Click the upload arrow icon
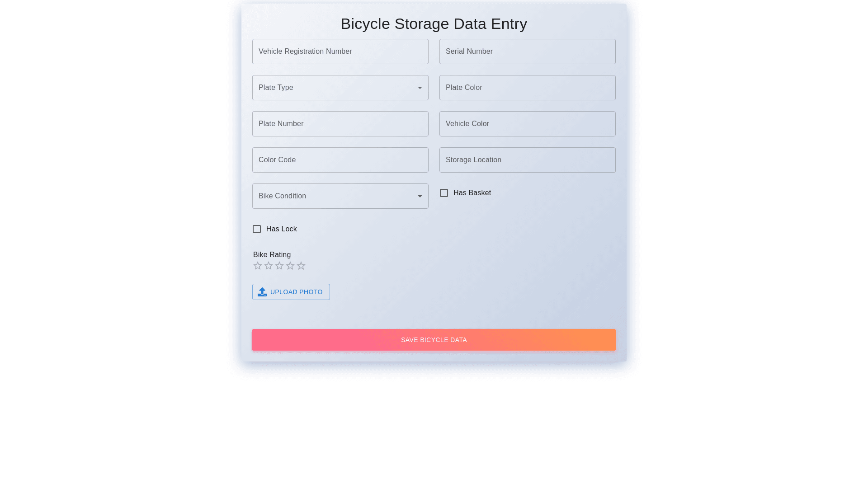The width and height of the screenshot is (868, 488). click(262, 292)
